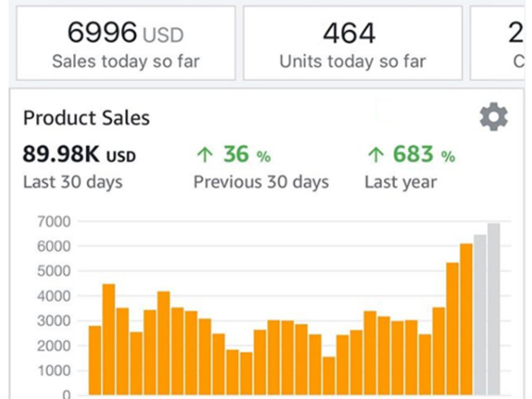Open the Sales today so far card

[x=126, y=43]
